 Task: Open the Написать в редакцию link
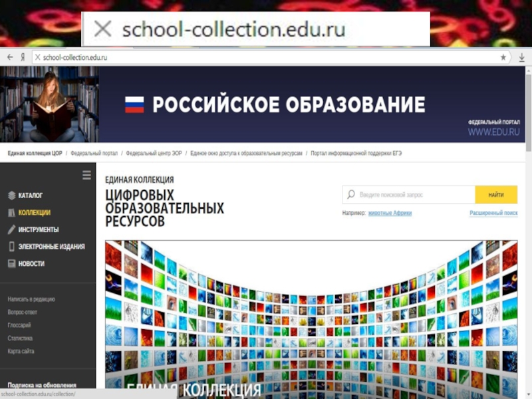coord(31,299)
